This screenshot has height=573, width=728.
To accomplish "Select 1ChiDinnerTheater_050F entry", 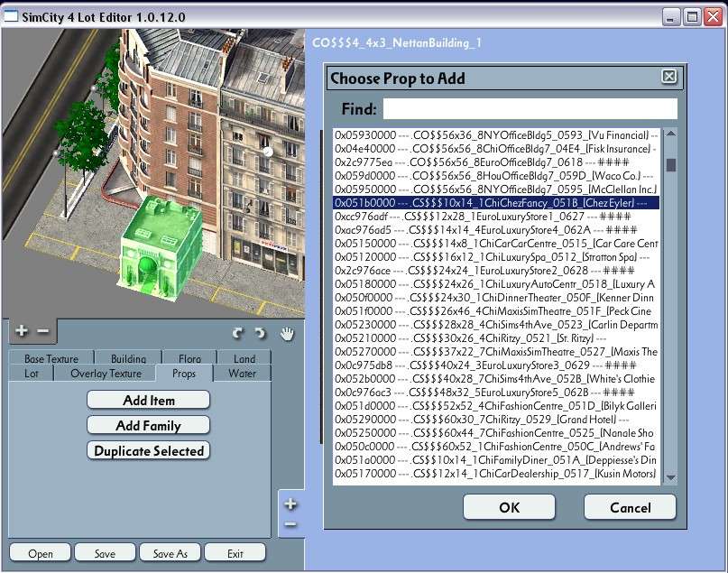I will click(496, 297).
